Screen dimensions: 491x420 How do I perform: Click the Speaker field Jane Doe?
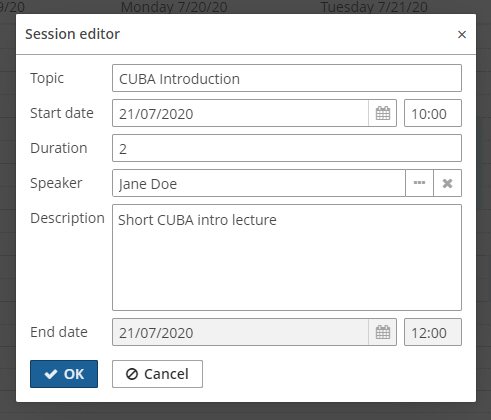[259, 183]
